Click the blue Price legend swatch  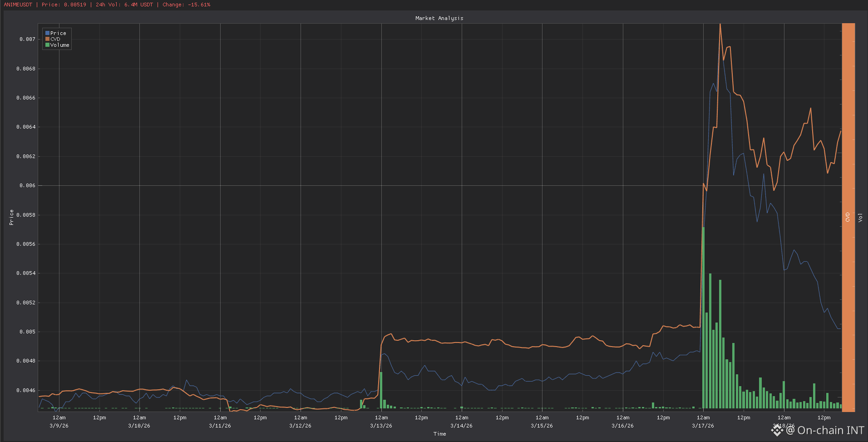point(47,33)
